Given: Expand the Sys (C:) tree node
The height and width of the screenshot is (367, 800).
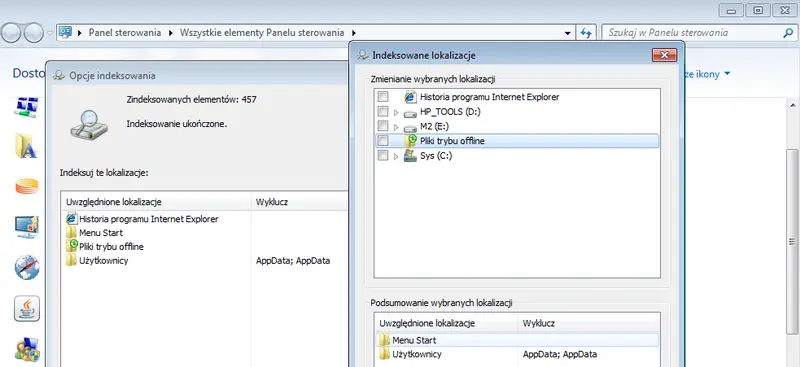Looking at the screenshot, I should [x=396, y=156].
